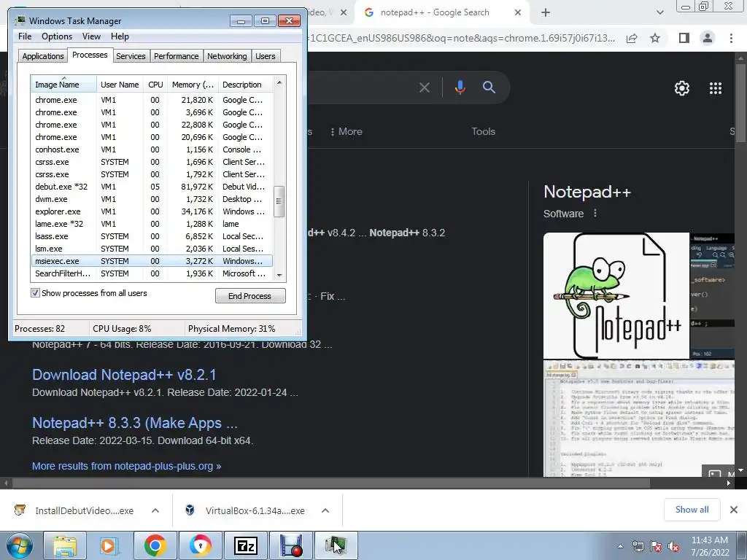Image resolution: width=747 pixels, height=560 pixels.
Task: Open the Google apps grid icon
Action: tap(716, 88)
